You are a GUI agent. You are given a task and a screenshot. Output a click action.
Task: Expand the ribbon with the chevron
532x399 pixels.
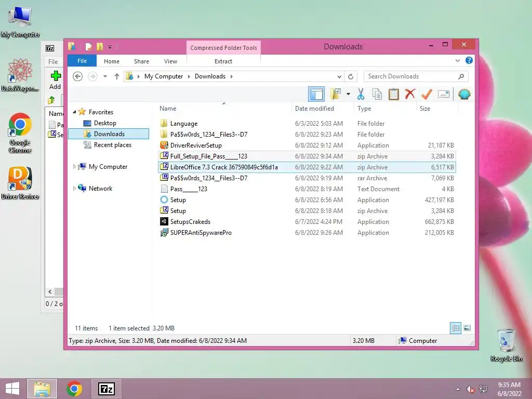[x=457, y=60]
